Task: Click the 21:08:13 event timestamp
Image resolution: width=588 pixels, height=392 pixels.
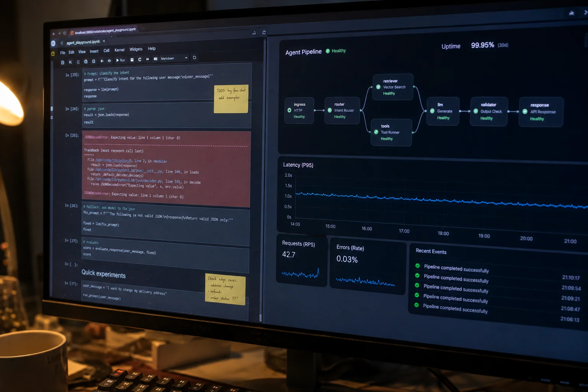Action: (570, 319)
